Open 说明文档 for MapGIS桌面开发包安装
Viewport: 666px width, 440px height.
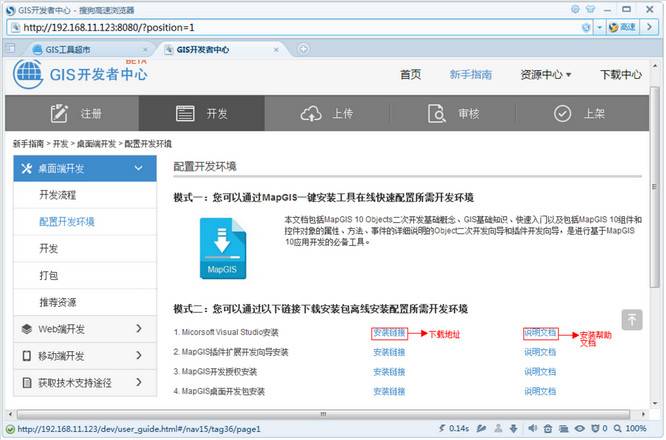(x=540, y=391)
